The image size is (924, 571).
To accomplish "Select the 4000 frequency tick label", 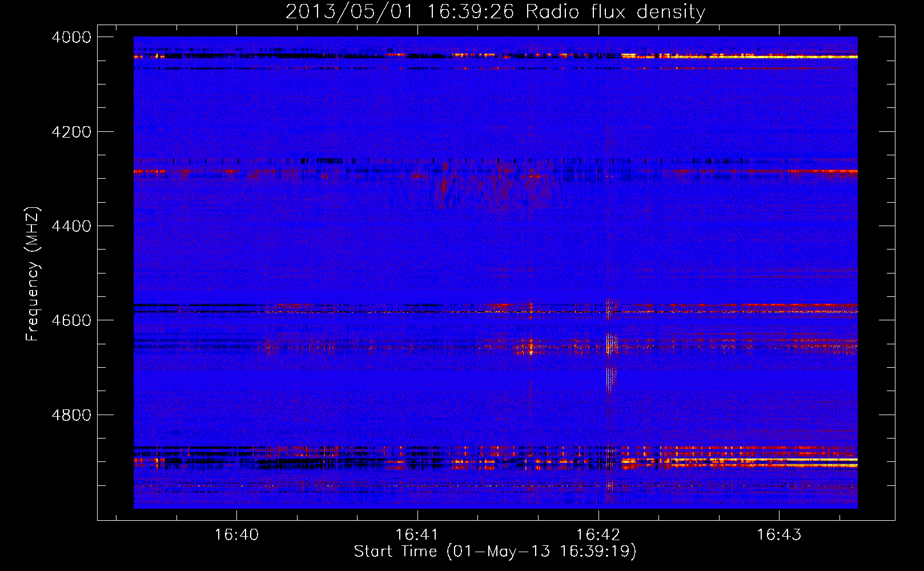I will pyautogui.click(x=71, y=37).
